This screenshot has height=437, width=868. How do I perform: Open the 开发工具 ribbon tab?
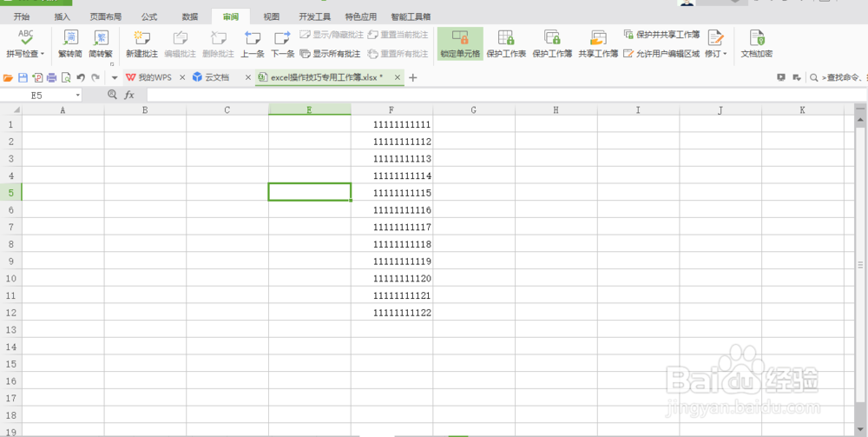point(314,17)
